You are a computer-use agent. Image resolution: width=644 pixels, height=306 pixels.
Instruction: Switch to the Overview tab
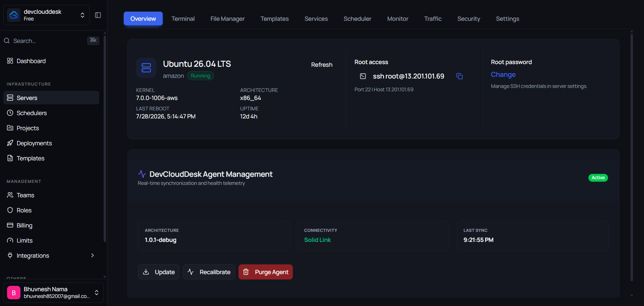coord(143,18)
